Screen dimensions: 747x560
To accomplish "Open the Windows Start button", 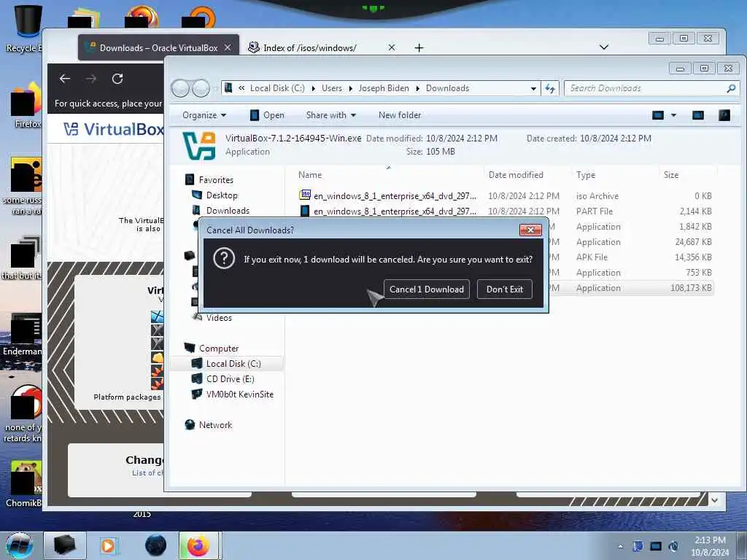I will point(19,545).
